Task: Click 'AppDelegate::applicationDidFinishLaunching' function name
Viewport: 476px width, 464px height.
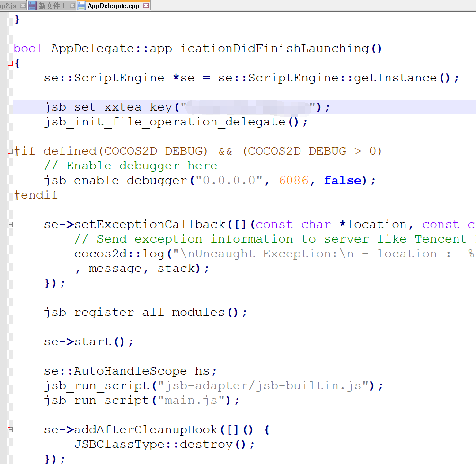Action: click(x=210, y=49)
